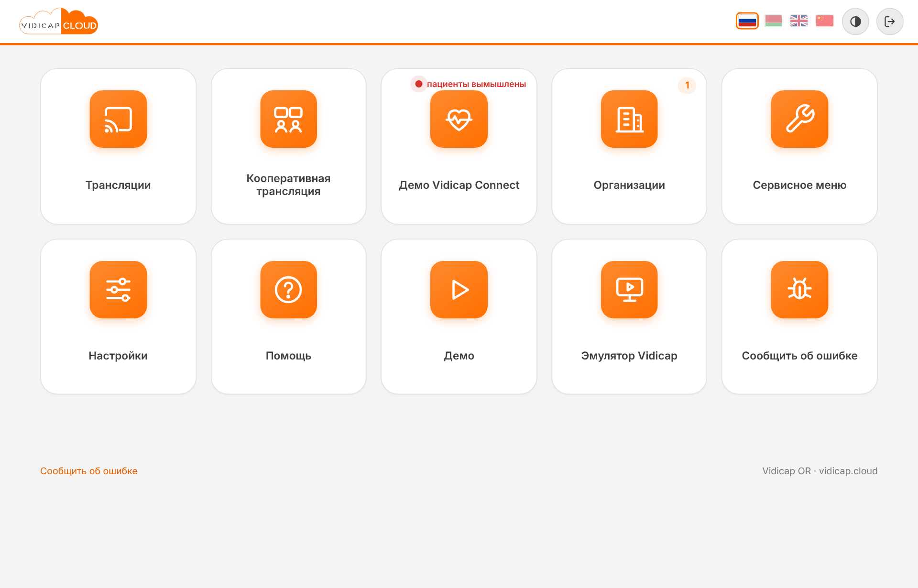
Task: Click the Трансляции label
Action: click(118, 185)
